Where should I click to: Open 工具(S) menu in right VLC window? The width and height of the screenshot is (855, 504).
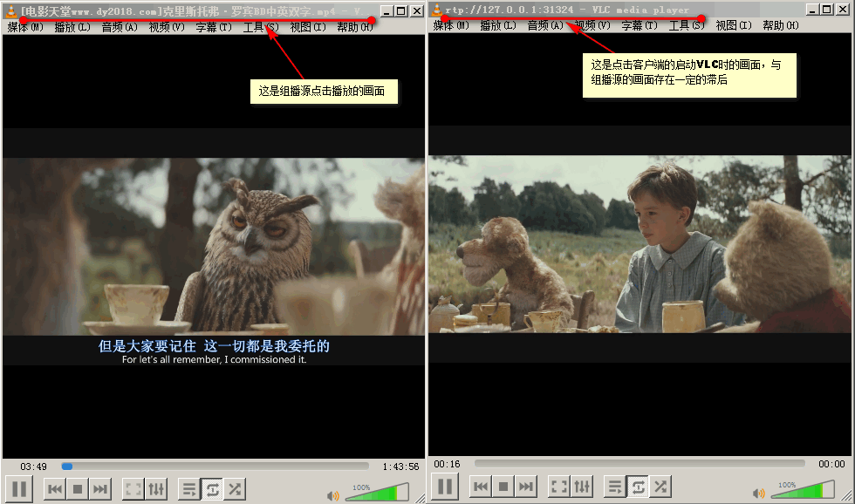click(687, 25)
